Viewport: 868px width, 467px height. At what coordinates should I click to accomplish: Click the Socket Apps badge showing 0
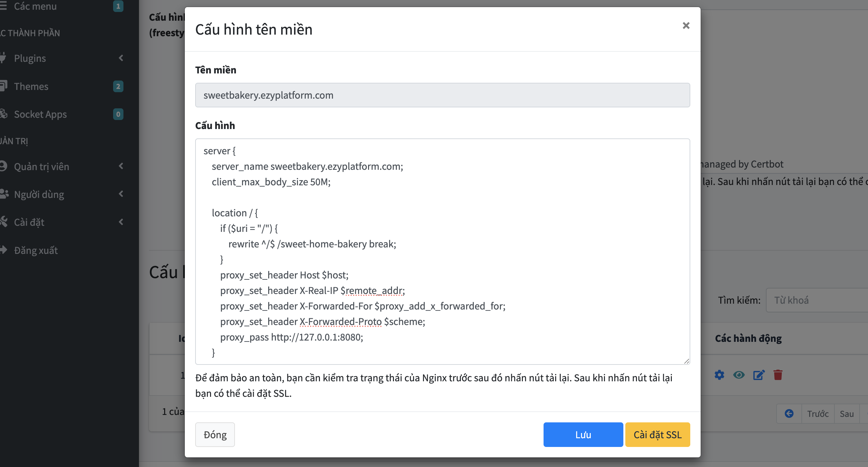pyautogui.click(x=118, y=114)
